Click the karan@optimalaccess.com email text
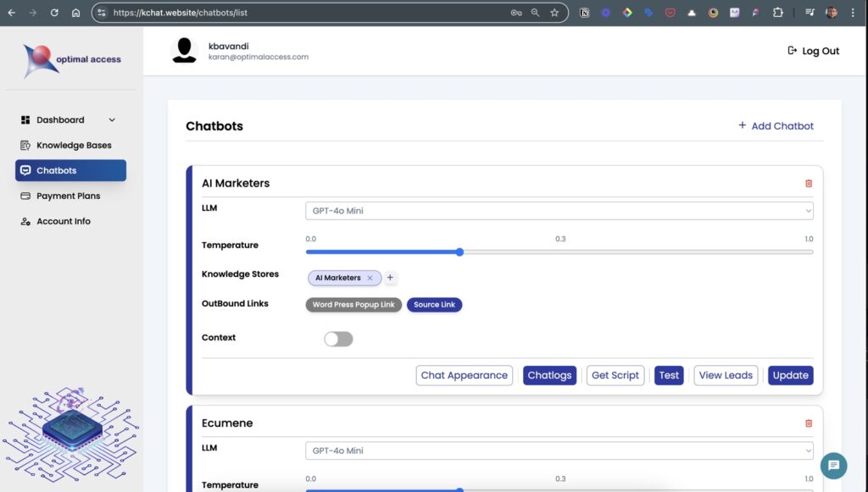The width and height of the screenshot is (868, 492). pyautogui.click(x=259, y=57)
